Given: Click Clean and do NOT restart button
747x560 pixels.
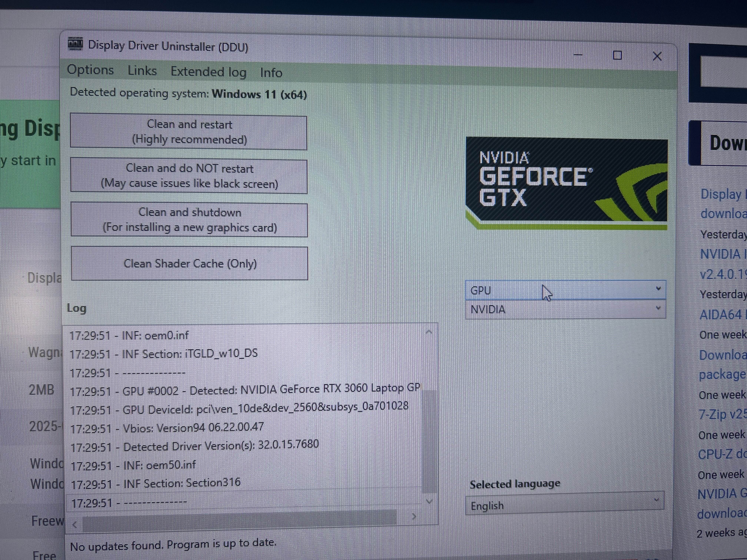Looking at the screenshot, I should point(189,176).
